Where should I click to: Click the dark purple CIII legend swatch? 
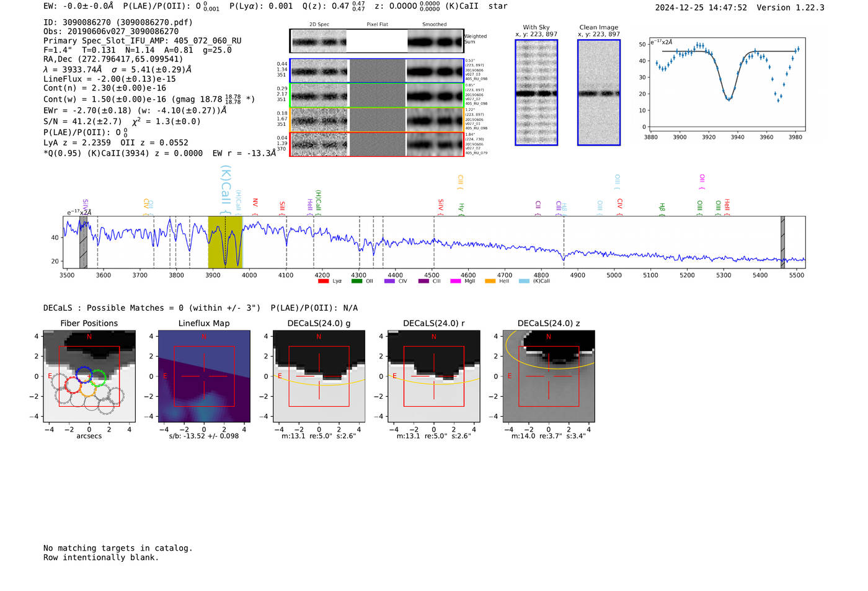coord(423,281)
